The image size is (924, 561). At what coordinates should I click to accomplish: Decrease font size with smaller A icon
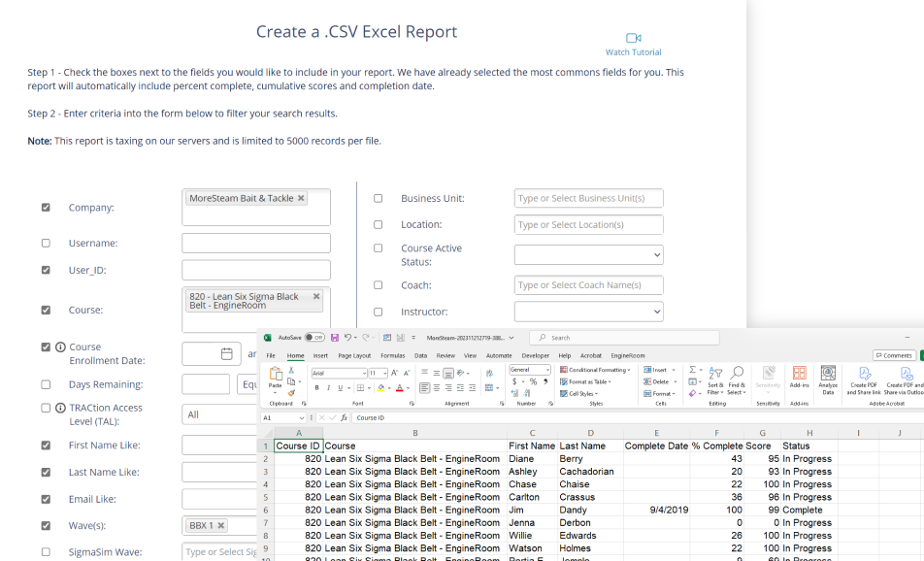(406, 373)
